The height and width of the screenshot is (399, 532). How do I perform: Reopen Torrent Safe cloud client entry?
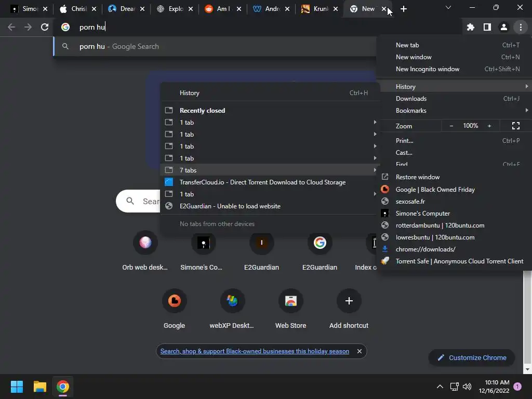click(x=454, y=261)
